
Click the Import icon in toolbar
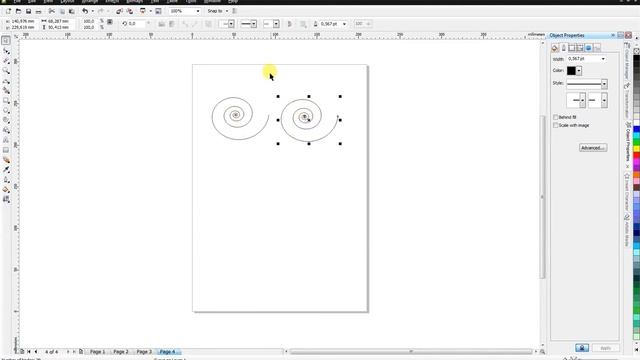[x=120, y=11]
